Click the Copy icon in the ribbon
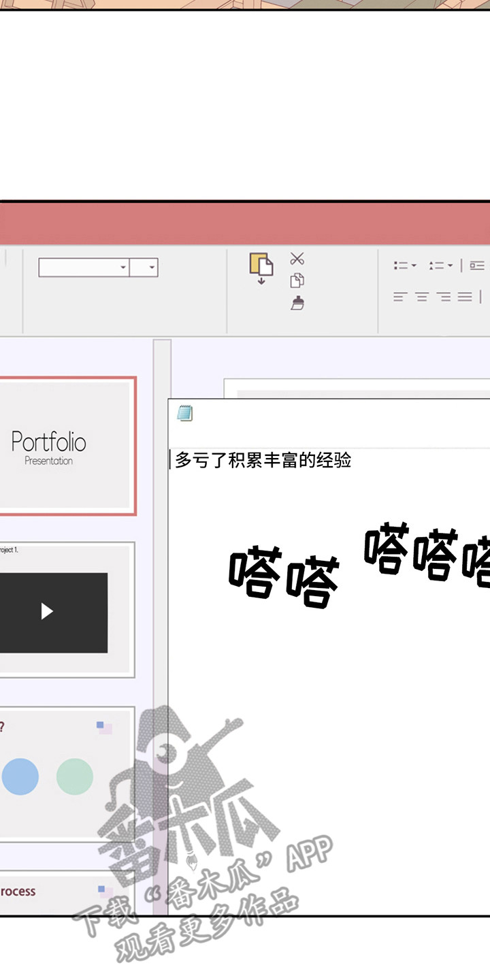490x980 pixels. (x=297, y=280)
